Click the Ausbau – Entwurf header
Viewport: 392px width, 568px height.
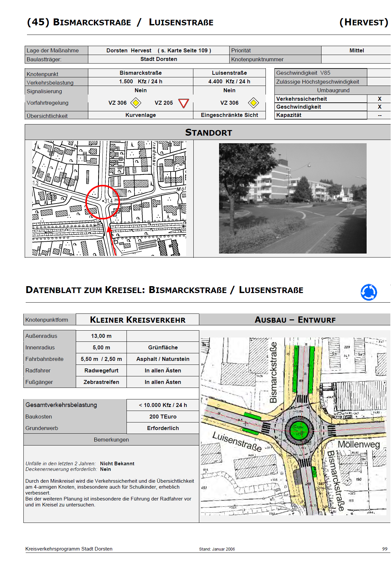tap(295, 320)
